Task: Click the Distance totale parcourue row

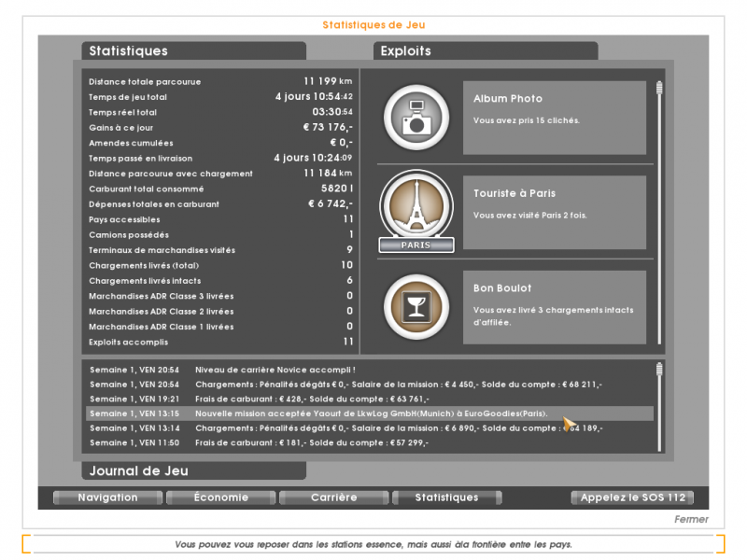Action: [x=220, y=81]
